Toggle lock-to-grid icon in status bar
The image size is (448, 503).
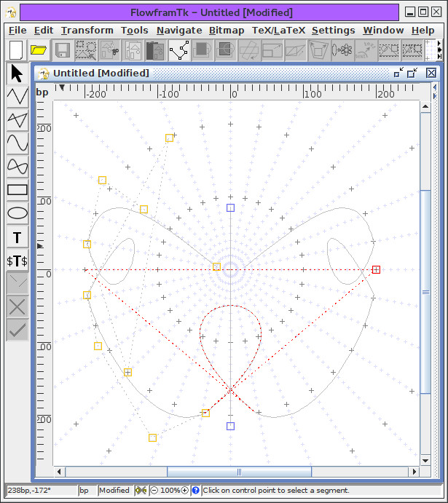(x=141, y=490)
